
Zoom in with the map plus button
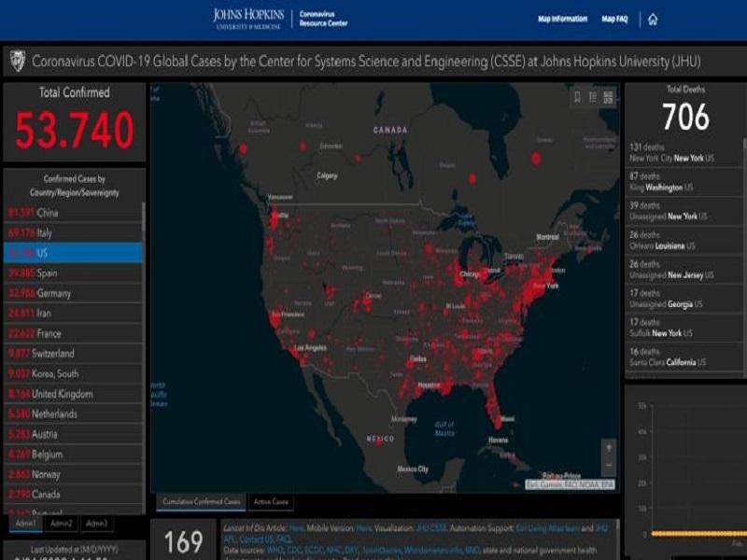[609, 449]
